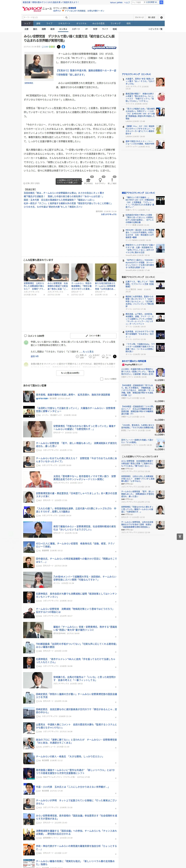Image resolution: width=186 pixels, height=868 pixels.
Task: Click the Yahoo! JAPAN News logo
Action: (x=37, y=9)
